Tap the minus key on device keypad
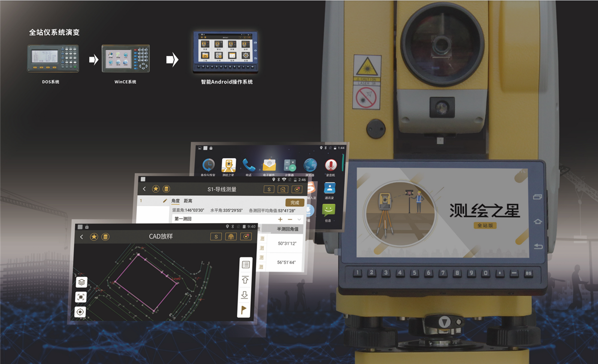 tap(514, 274)
